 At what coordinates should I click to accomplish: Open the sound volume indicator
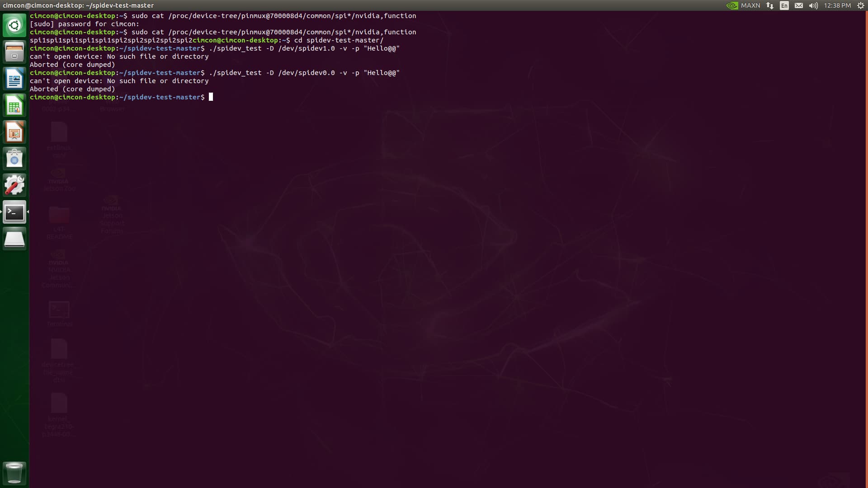click(813, 5)
